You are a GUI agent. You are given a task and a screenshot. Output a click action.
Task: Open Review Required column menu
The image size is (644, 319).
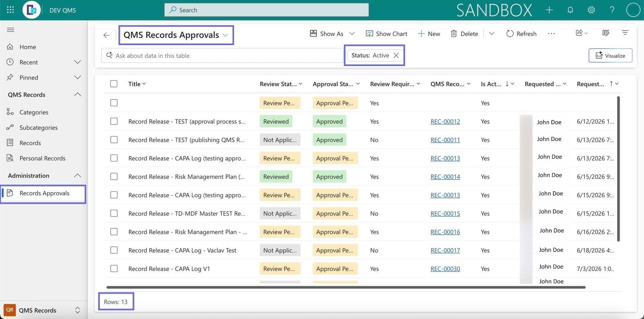[x=395, y=84]
